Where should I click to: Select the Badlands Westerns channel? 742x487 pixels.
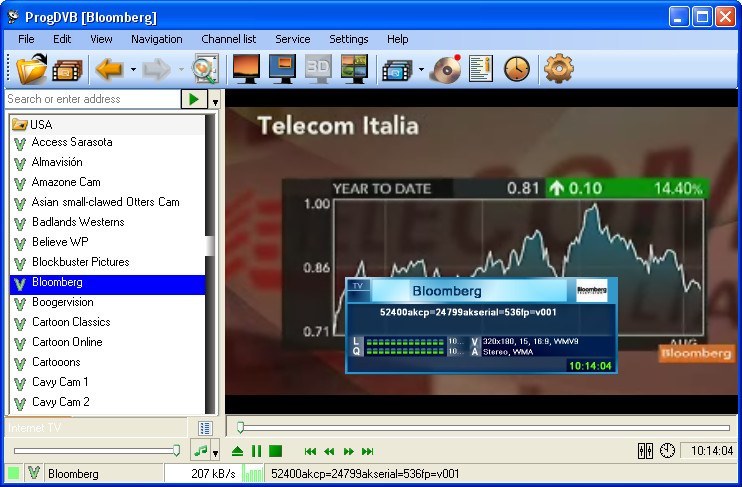pos(107,222)
